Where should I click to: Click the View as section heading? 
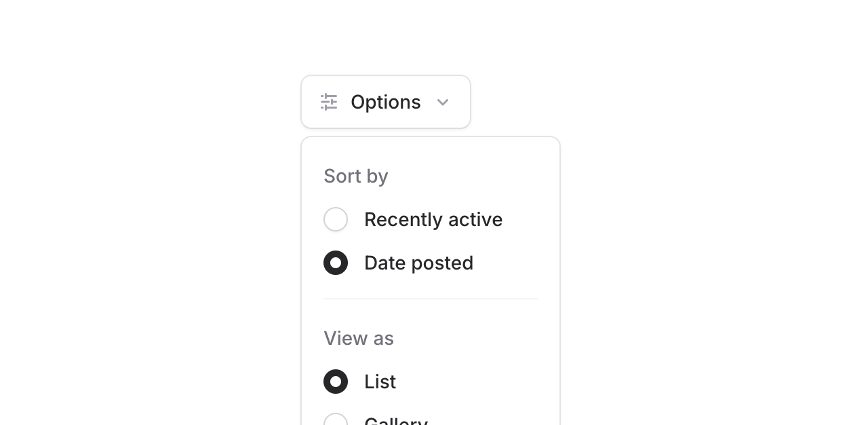[358, 338]
